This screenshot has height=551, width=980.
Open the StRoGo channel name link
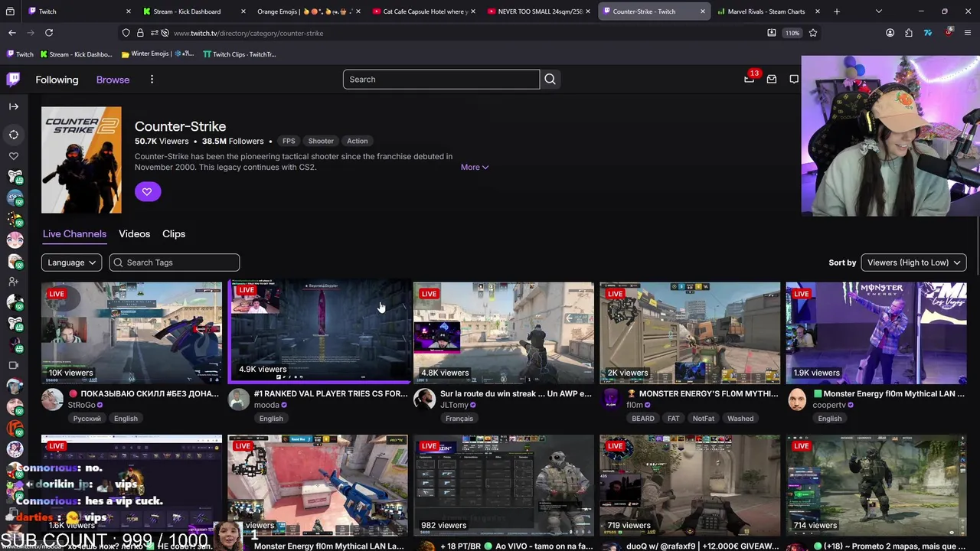click(x=82, y=406)
